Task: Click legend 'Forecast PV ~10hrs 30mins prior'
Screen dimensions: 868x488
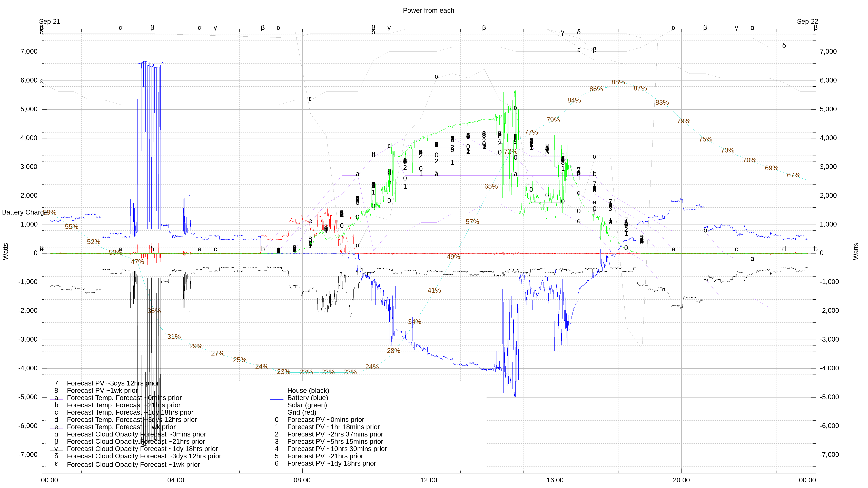Action: click(x=337, y=449)
